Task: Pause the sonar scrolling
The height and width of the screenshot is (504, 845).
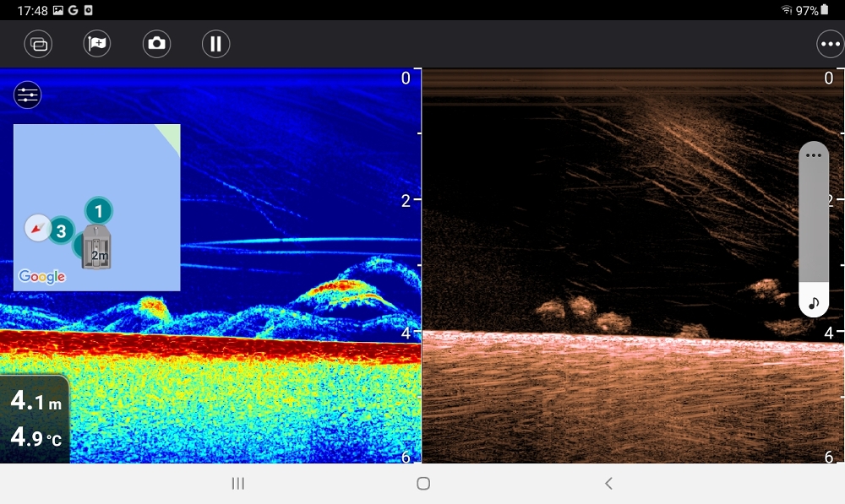Action: pos(216,44)
